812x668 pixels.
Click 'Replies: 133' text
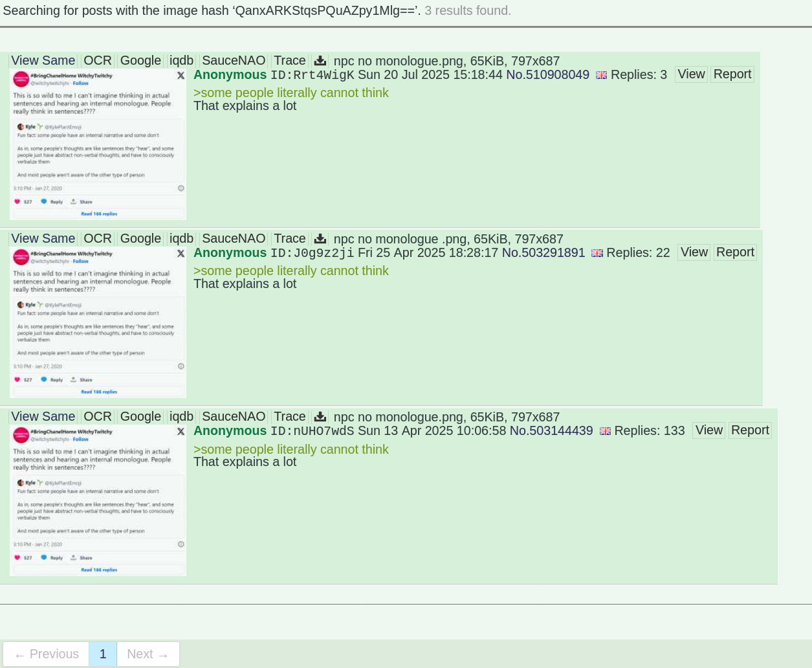[650, 431]
